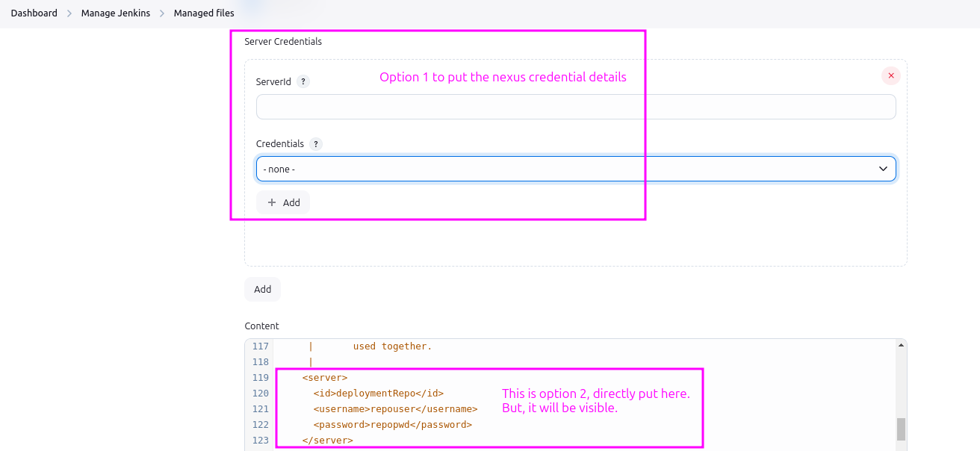Screen dimensions: 980x451
Task: Click the repopwd password line
Action: (x=392, y=425)
